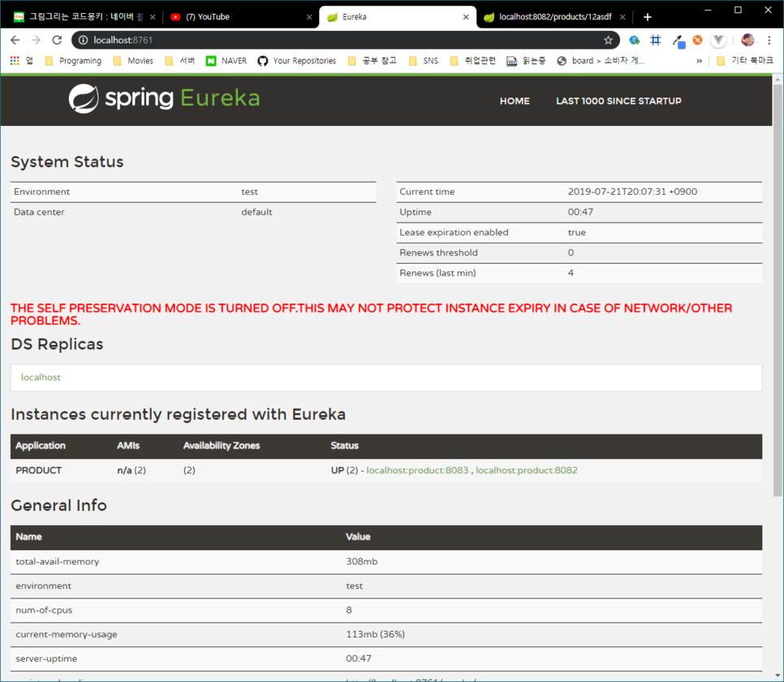Open the orange circle extension icon
This screenshot has width=784, height=682.
pos(697,40)
